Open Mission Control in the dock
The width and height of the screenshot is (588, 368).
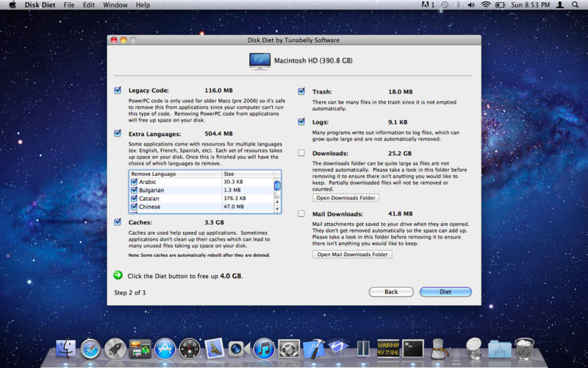pyautogui.click(x=140, y=349)
